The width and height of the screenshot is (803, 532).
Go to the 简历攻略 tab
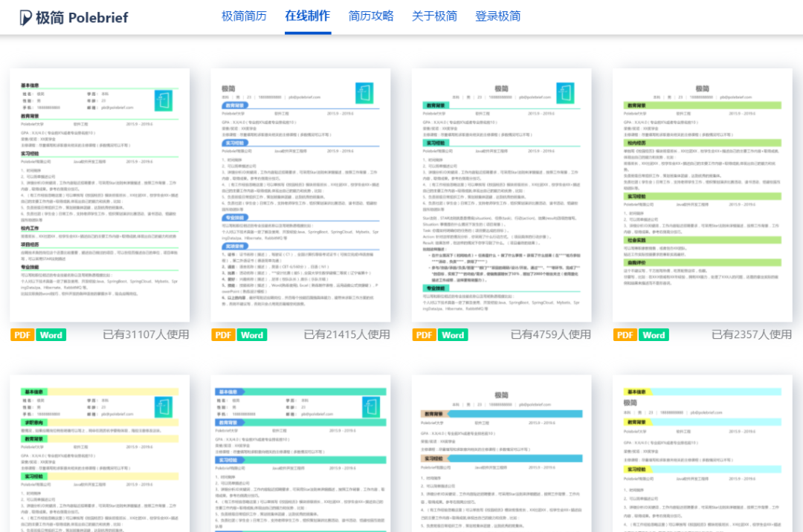371,16
